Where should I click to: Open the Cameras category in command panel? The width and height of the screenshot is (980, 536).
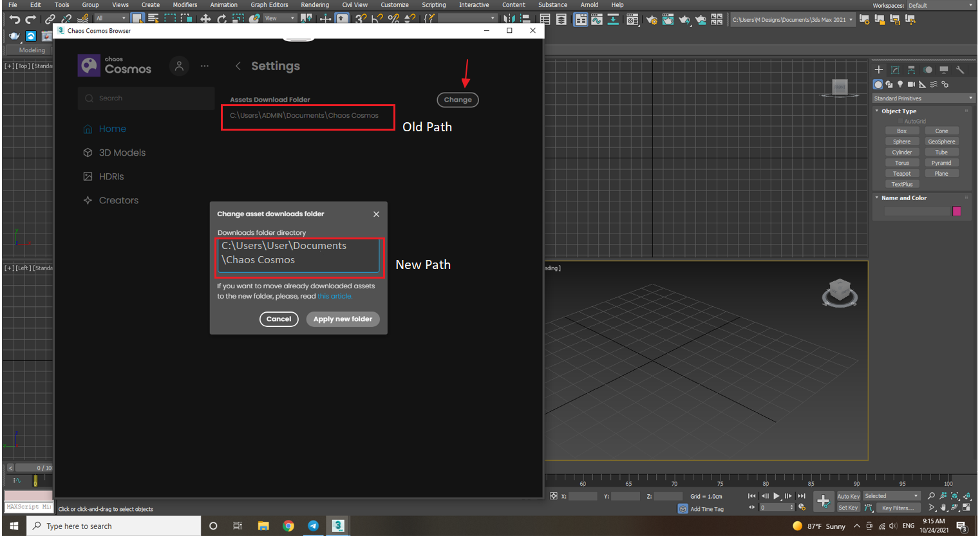click(x=911, y=84)
